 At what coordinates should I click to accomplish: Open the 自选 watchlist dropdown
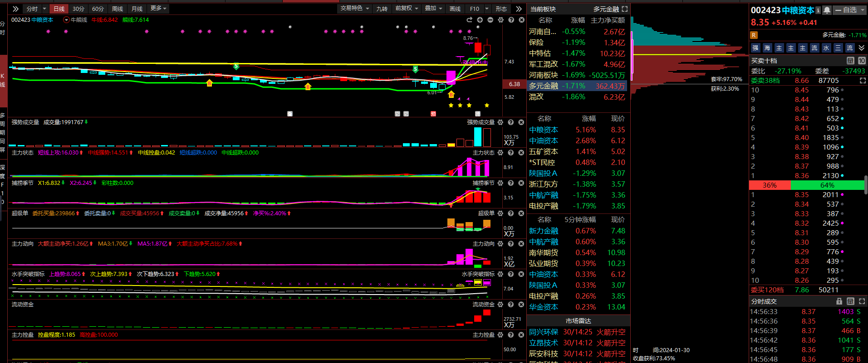click(850, 10)
